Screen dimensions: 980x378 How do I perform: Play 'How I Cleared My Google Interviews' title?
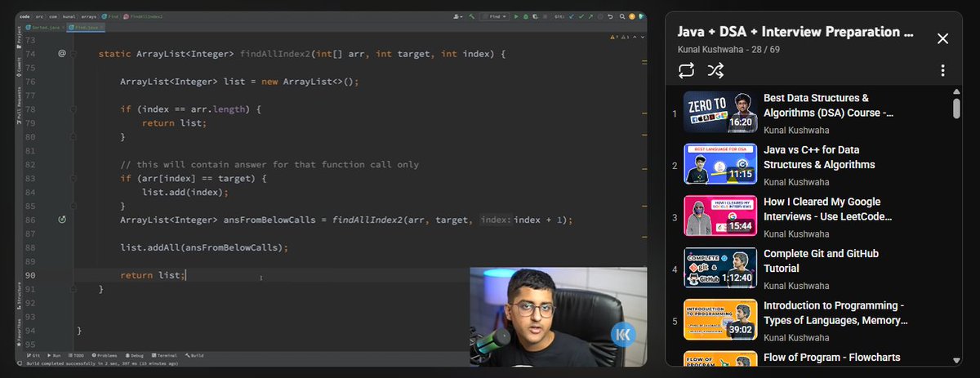(828, 209)
